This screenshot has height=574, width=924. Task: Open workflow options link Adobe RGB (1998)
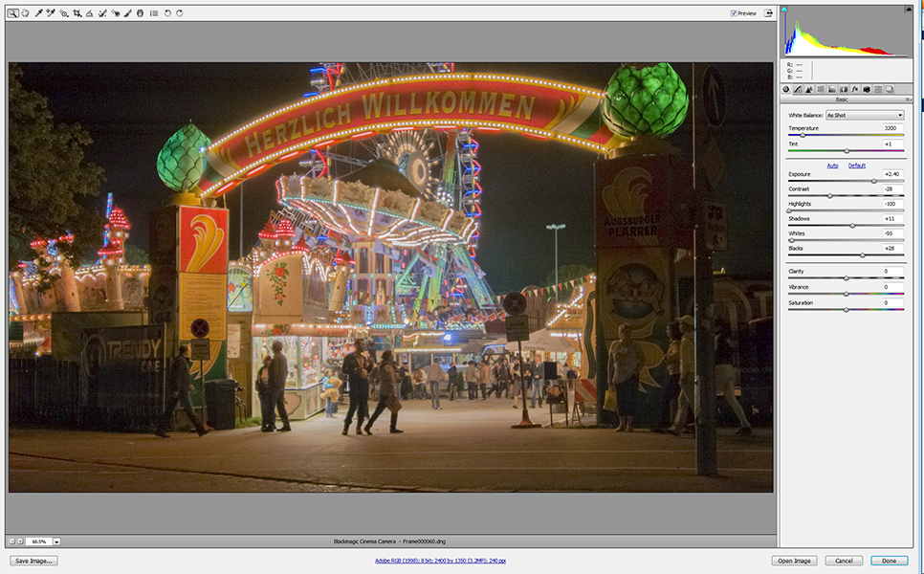tap(440, 561)
